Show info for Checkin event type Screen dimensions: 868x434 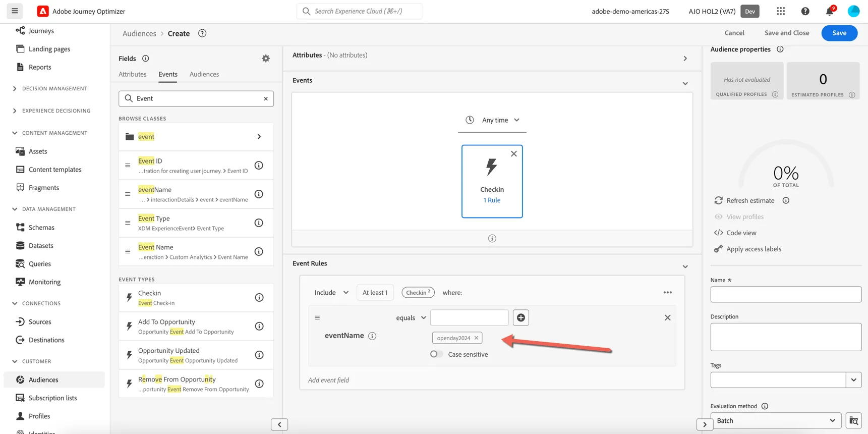pos(259,297)
